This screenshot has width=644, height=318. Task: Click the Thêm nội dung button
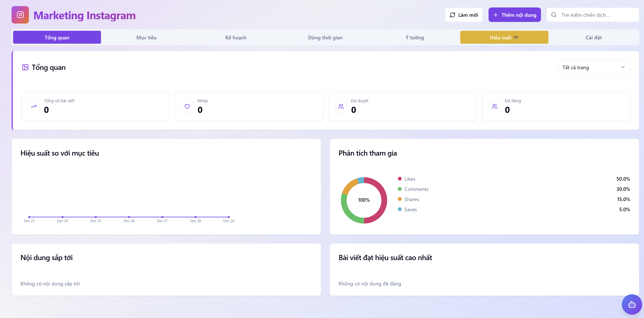[x=515, y=15]
